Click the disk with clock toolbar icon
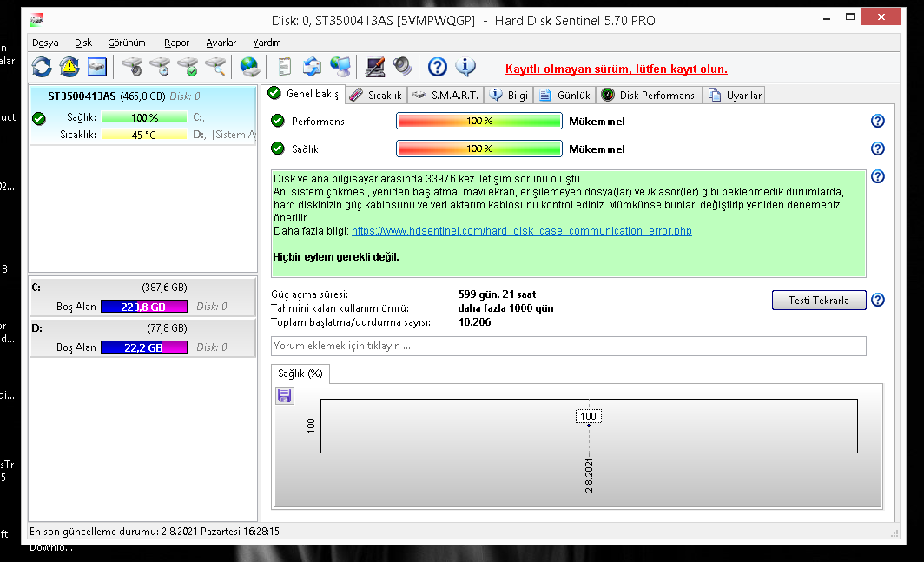Viewport: 924px width, 562px height. click(161, 67)
